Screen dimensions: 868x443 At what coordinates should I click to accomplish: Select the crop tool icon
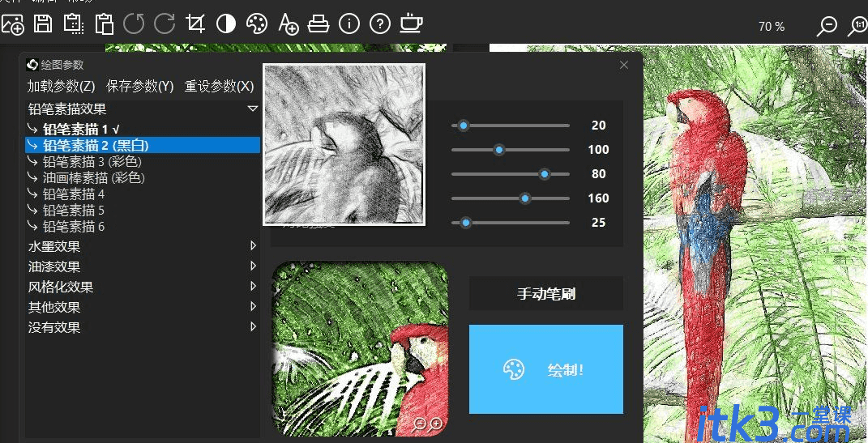click(195, 23)
